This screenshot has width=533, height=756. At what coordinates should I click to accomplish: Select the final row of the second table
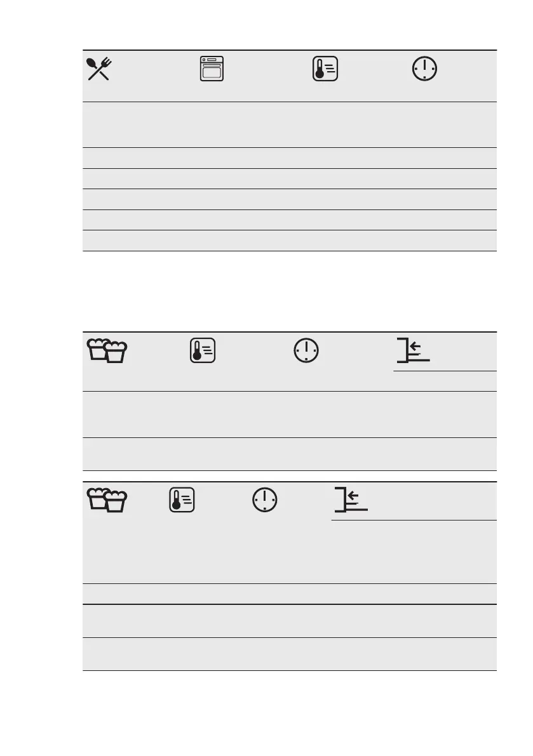pos(290,454)
